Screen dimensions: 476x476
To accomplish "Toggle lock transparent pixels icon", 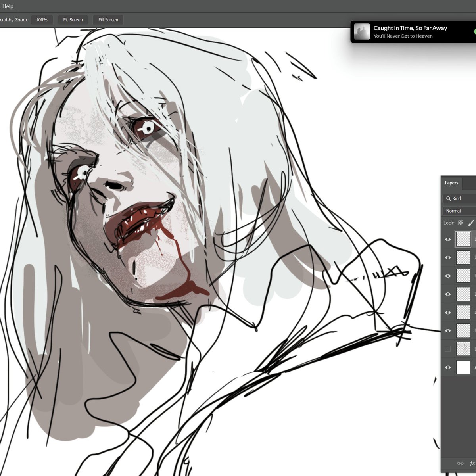I will (461, 223).
